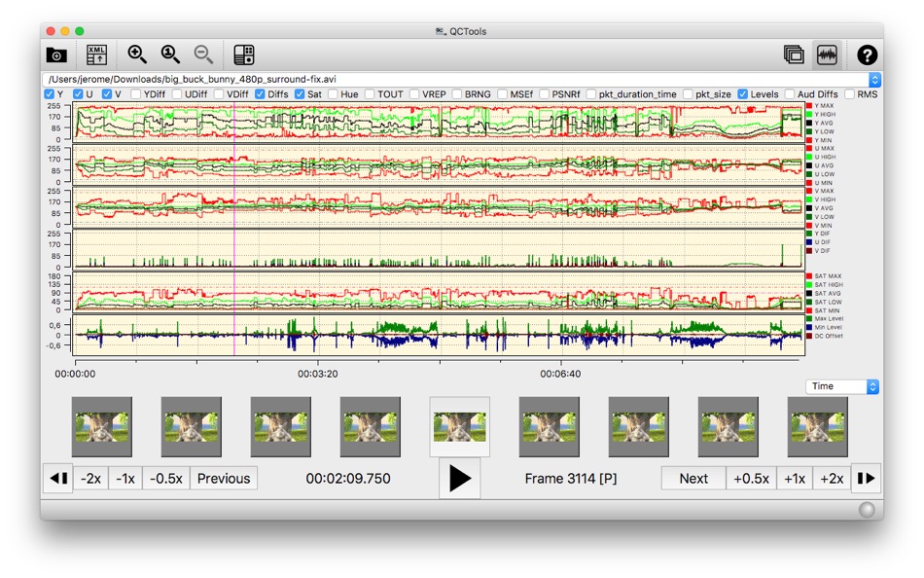Open the file list view icon

click(794, 55)
